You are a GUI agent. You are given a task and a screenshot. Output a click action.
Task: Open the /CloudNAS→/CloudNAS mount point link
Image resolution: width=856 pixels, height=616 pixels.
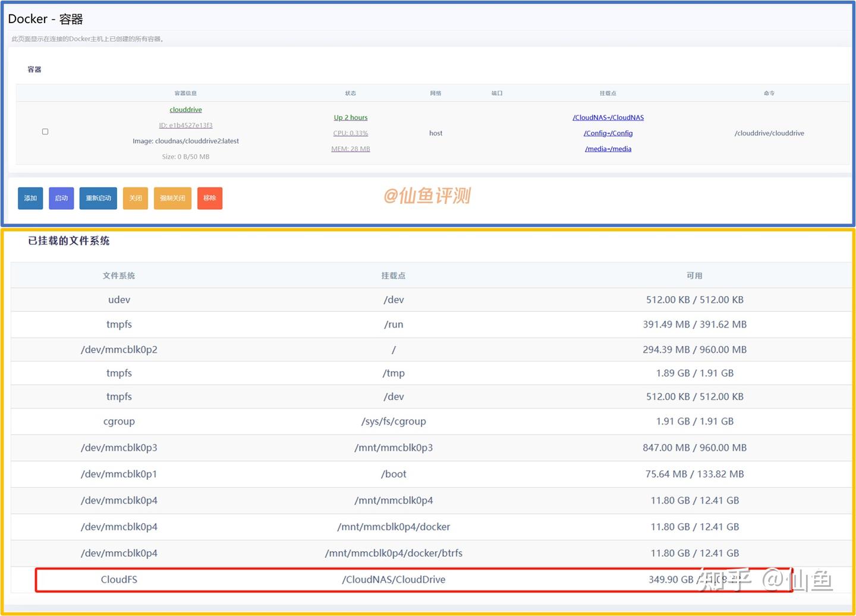tap(608, 117)
